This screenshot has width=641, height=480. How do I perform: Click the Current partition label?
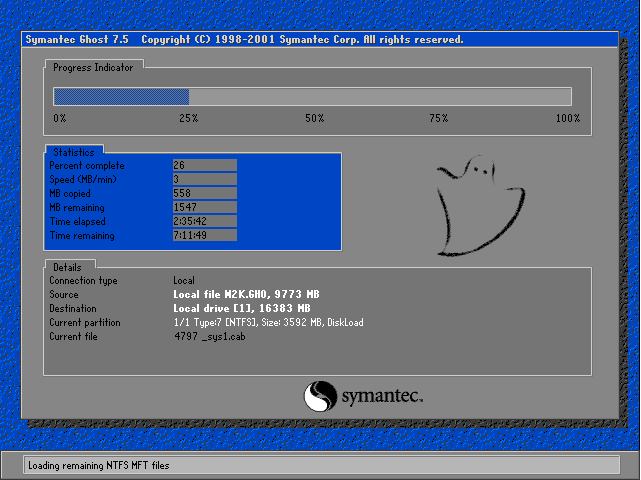point(85,323)
